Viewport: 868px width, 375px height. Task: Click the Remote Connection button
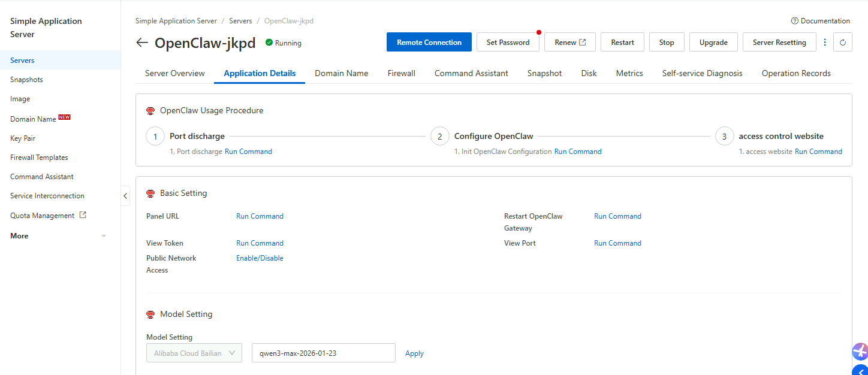click(429, 43)
